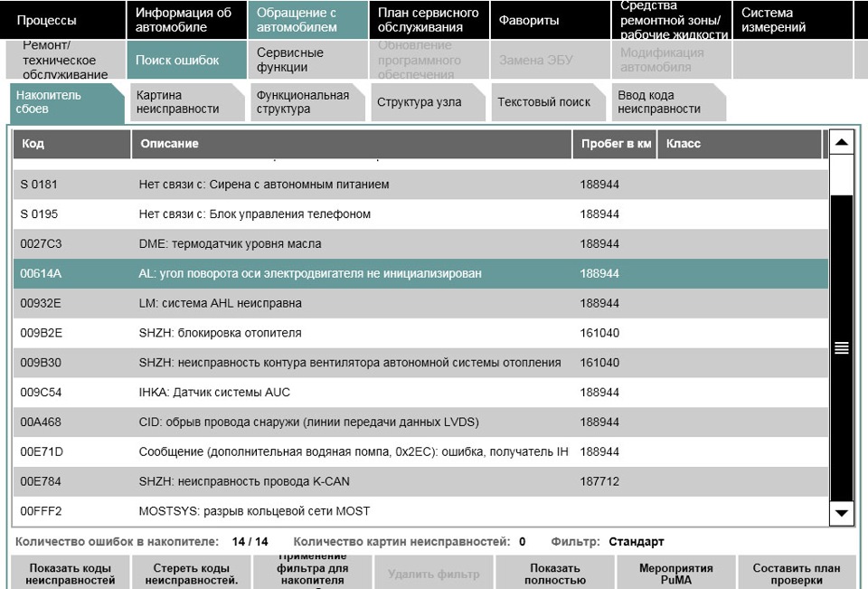
Task: Click the scroll down arrow of fault list
Action: 842,513
